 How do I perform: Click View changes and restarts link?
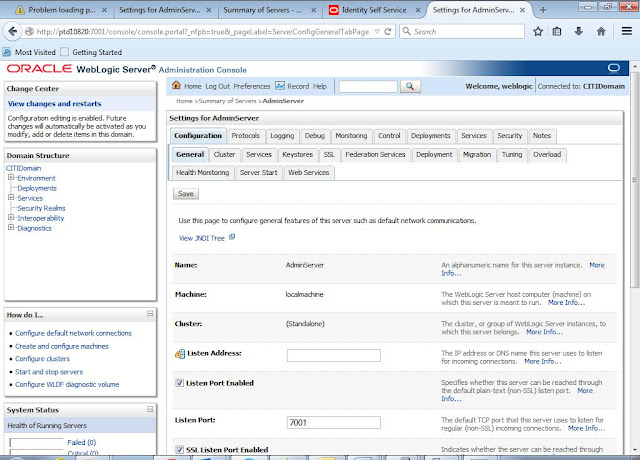[x=55, y=104]
